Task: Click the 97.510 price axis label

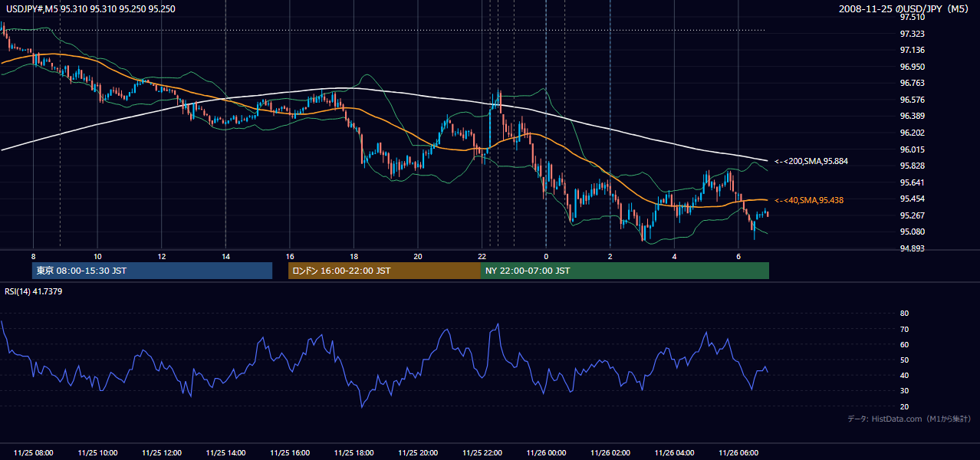Action: pos(911,17)
